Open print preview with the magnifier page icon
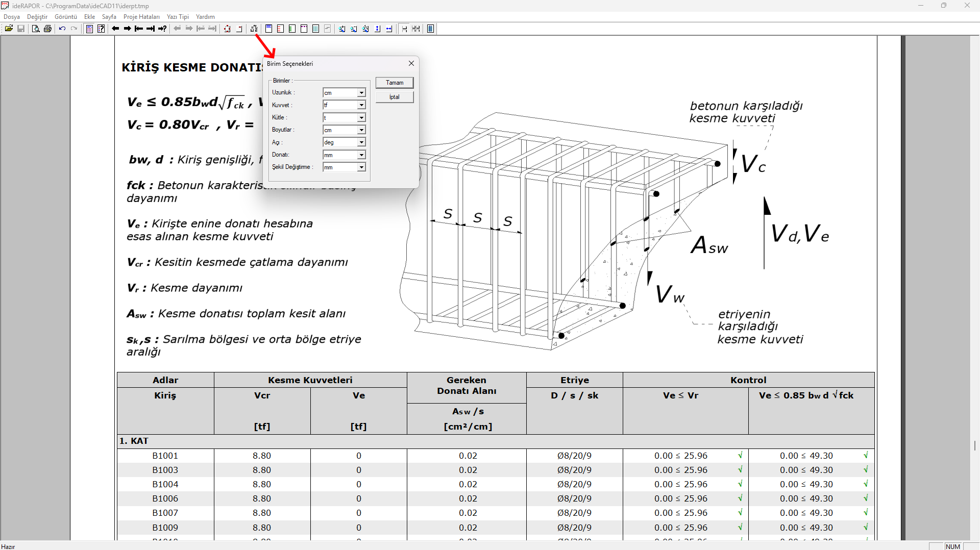Screen dimensions: 980x550 click(x=35, y=29)
